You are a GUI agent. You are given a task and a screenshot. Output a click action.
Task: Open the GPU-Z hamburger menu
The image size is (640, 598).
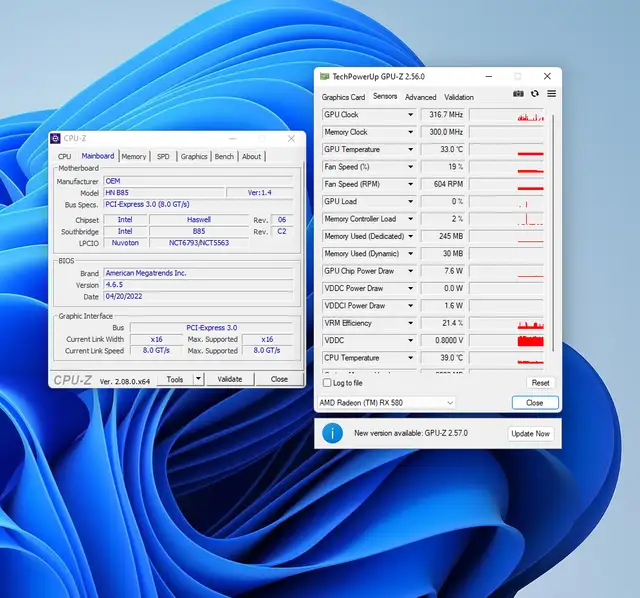pos(551,93)
